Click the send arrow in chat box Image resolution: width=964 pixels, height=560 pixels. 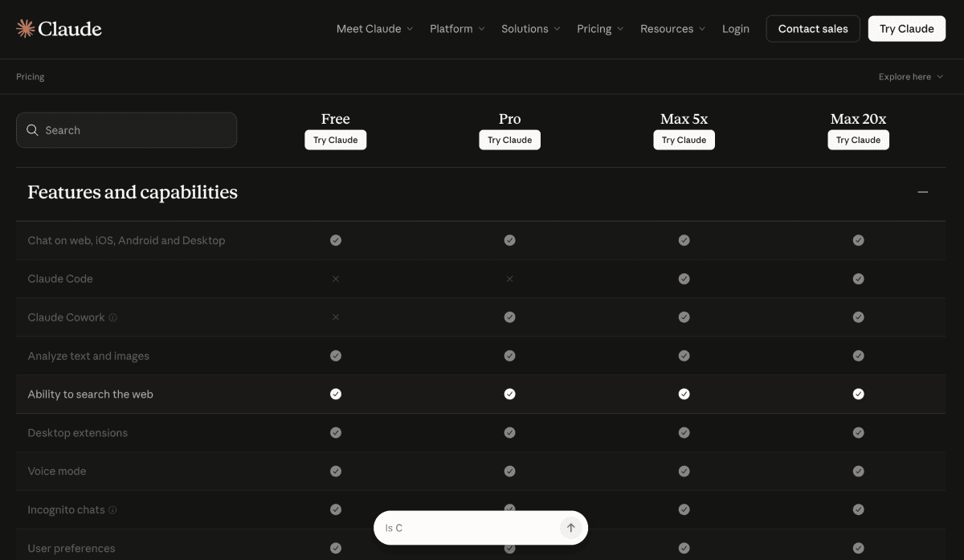pos(570,528)
